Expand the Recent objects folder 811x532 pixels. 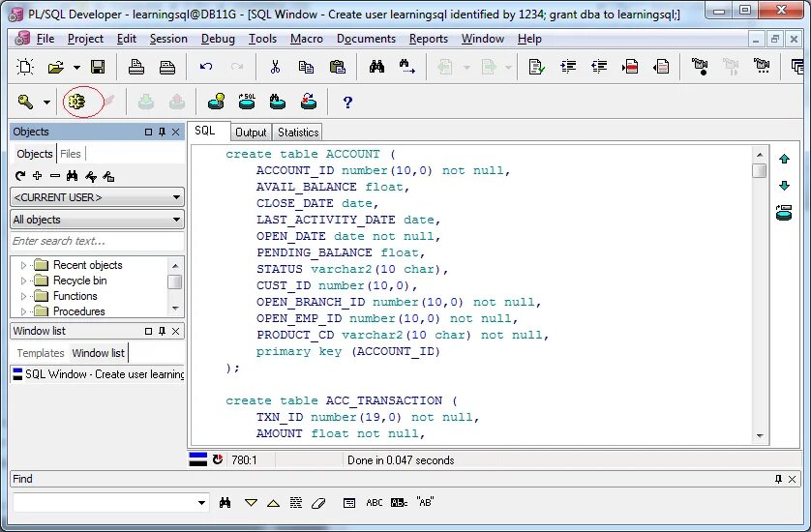coord(23,265)
